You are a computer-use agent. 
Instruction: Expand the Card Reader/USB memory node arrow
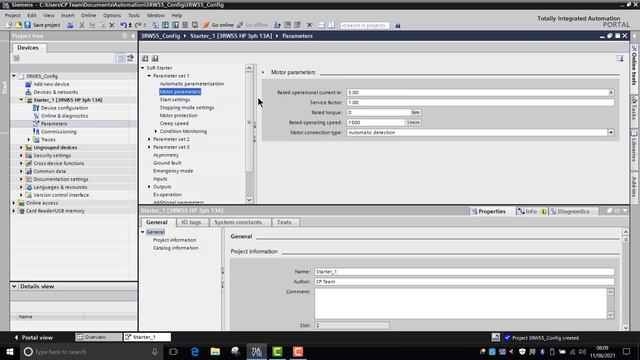pyautogui.click(x=14, y=211)
